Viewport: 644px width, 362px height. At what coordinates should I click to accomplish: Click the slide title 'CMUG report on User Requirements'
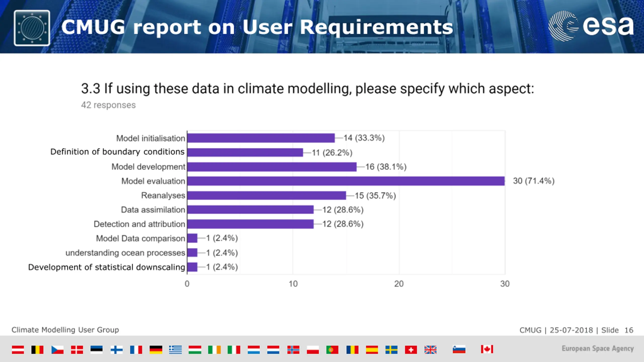pyautogui.click(x=257, y=27)
